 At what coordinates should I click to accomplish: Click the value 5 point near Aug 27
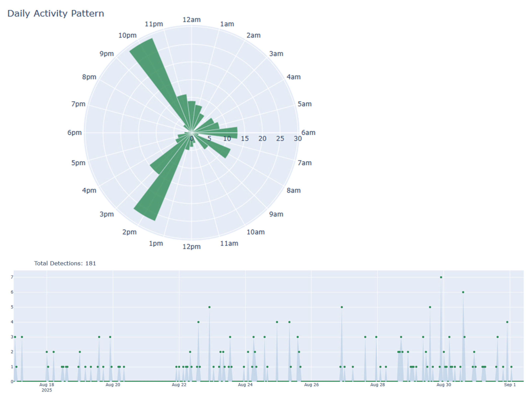point(342,307)
